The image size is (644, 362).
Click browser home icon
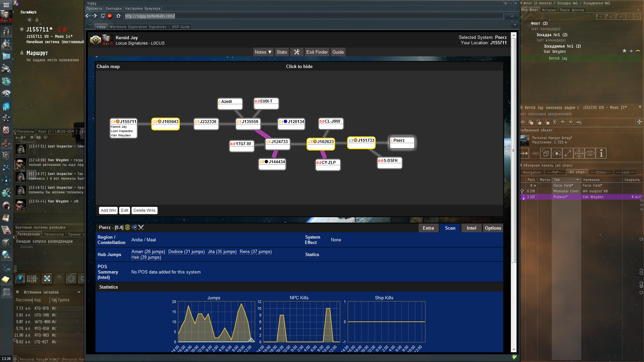118,16
